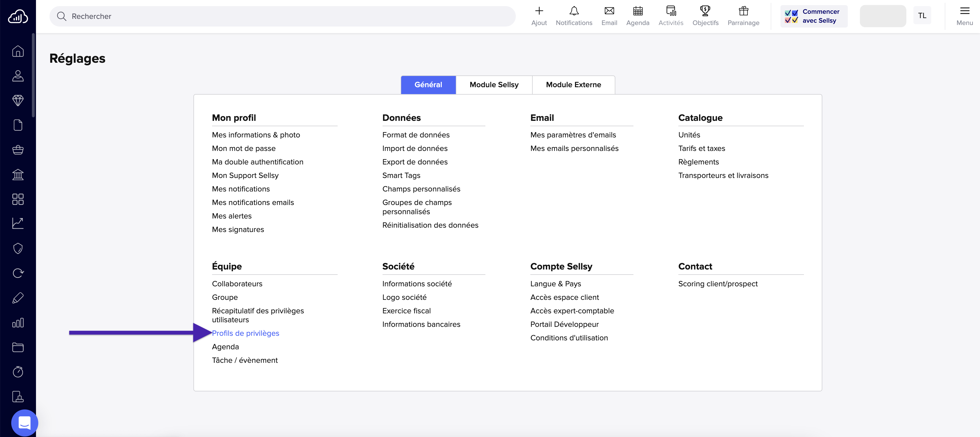Open Profils de privilèges link
Viewport: 980px width, 437px height.
(245, 333)
